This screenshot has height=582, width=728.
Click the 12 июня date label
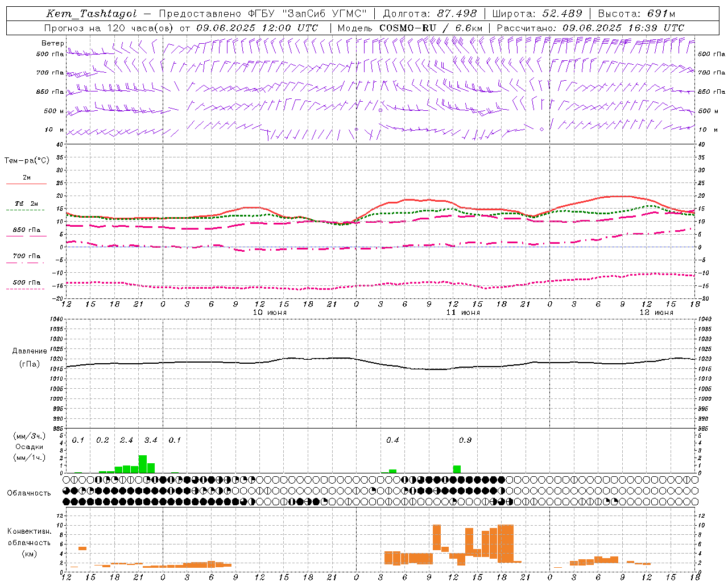(656, 313)
